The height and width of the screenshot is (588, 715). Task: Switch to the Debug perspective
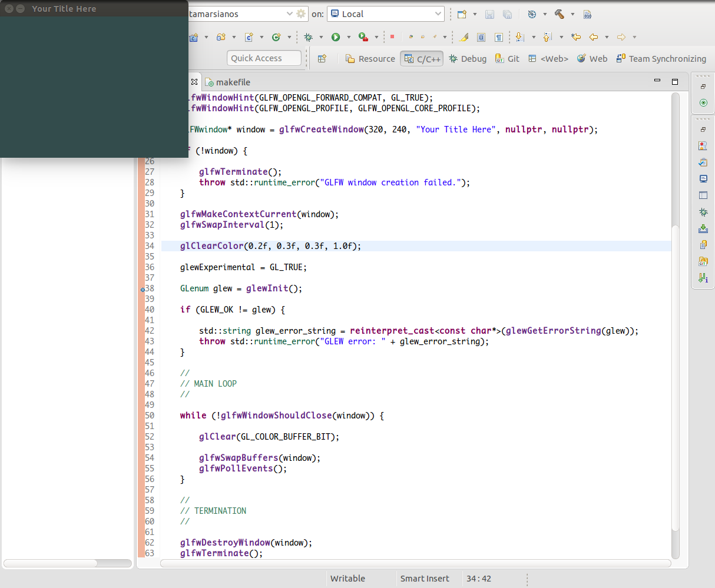tap(468, 59)
